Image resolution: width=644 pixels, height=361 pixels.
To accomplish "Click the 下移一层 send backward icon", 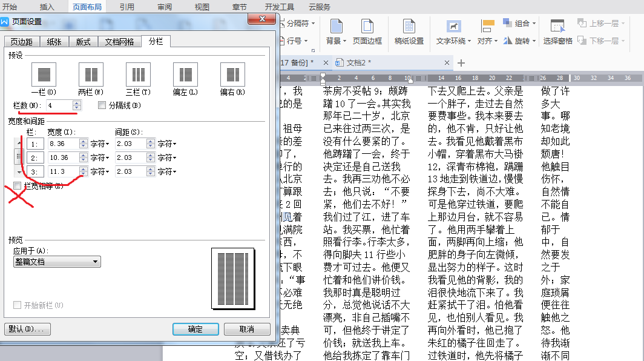I will pos(582,41).
